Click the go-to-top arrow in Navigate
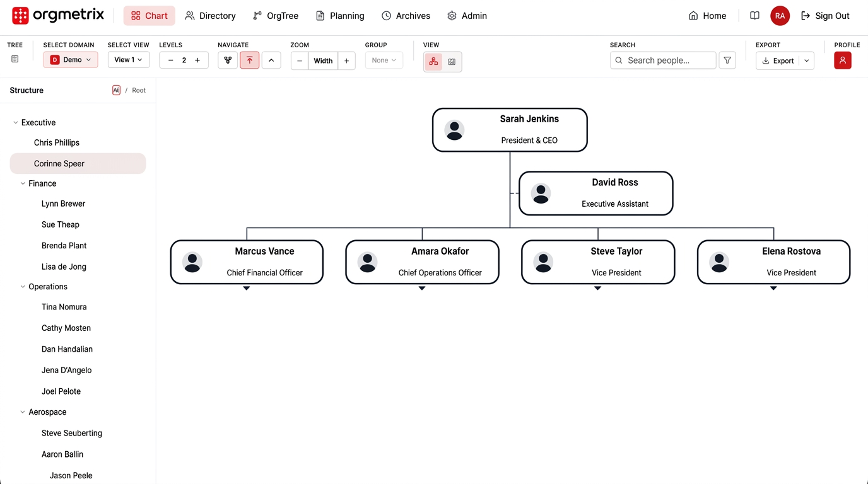Viewport: 868px width, 484px height. (x=250, y=60)
